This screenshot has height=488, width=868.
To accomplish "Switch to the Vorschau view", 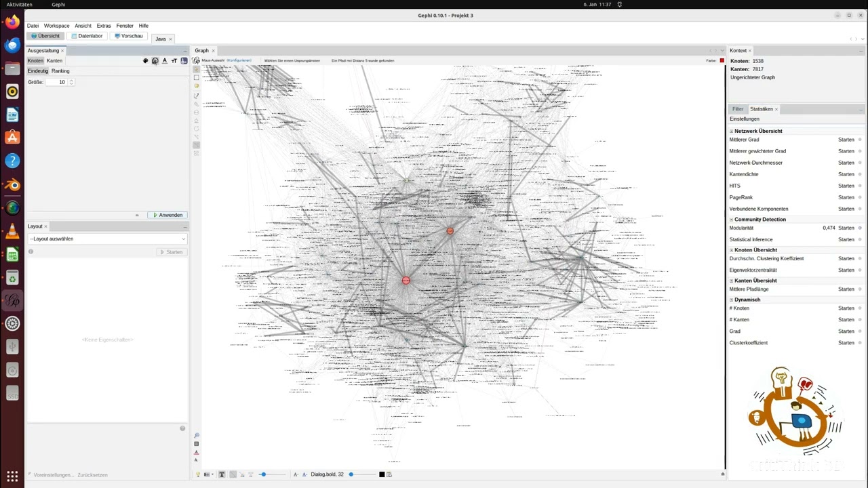I will [x=129, y=36].
